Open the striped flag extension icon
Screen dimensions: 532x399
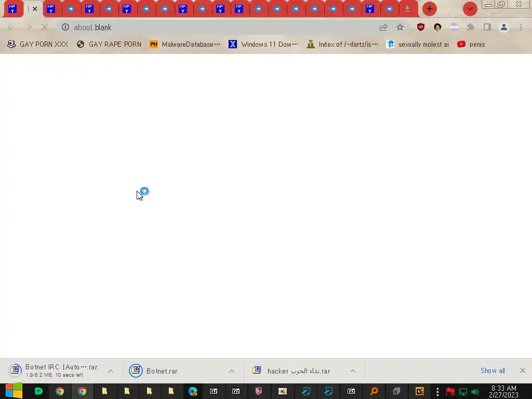tap(454, 27)
